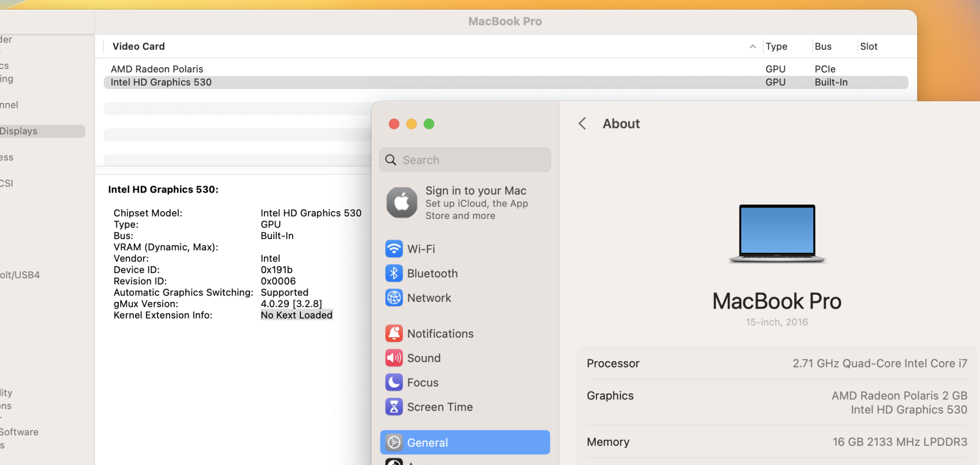Select AMD Radeon Polaris row in video card list
This screenshot has height=465, width=980.
click(x=506, y=69)
